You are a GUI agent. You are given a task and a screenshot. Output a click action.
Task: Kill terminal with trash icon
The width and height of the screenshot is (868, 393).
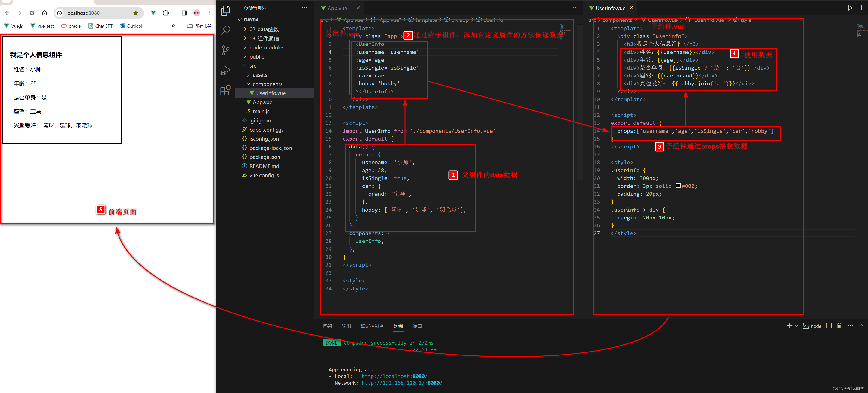[x=839, y=326]
